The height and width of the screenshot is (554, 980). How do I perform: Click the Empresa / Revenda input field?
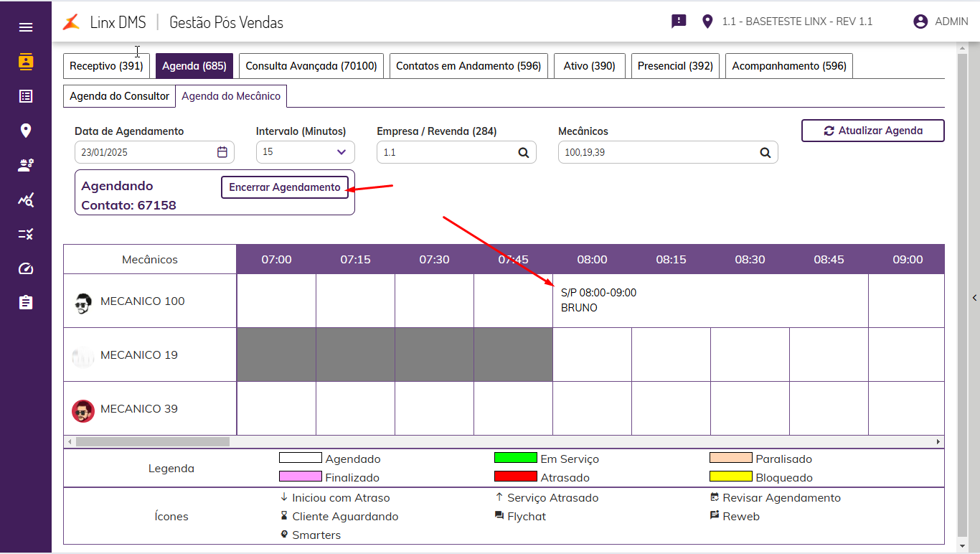[456, 152]
